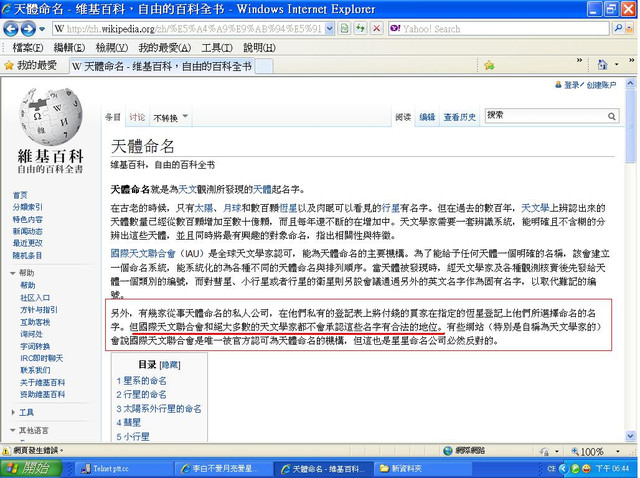640x478 pixels.
Task: Click the 我的最愛 favorites star button
Action: tap(31, 65)
